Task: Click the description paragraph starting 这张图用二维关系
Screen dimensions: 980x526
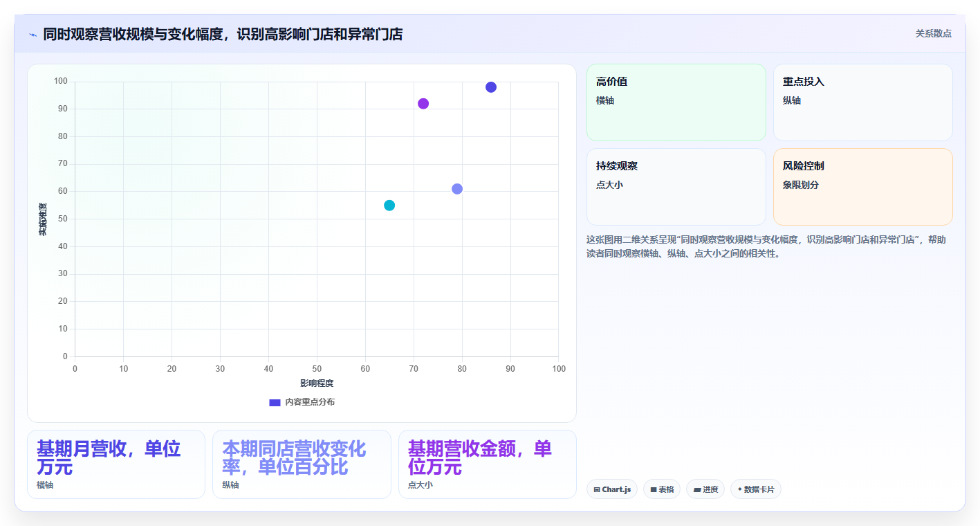Action: click(x=766, y=246)
